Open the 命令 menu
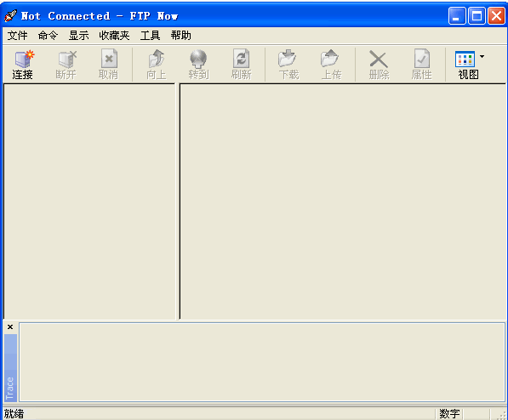Screen dimensions: 508x420 pyautogui.click(x=48, y=36)
